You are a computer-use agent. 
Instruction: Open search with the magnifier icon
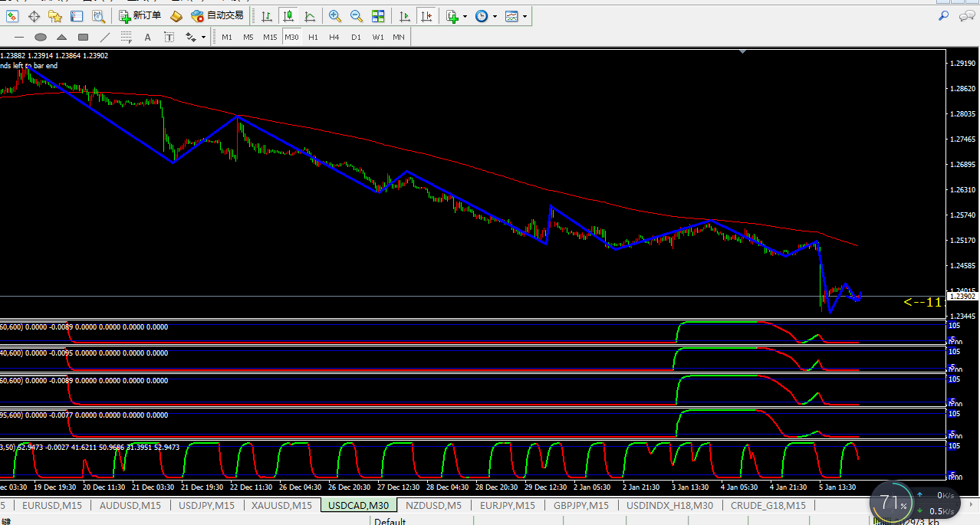(x=944, y=15)
